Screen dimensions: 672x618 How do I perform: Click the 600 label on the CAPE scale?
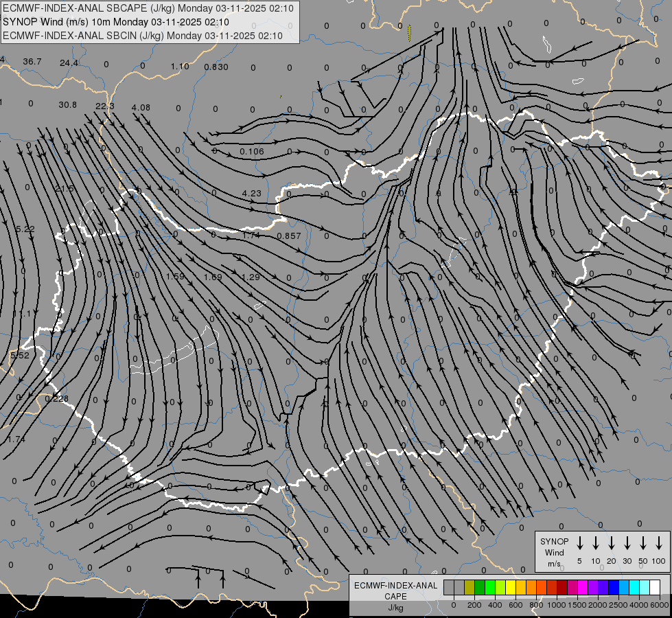point(515,605)
